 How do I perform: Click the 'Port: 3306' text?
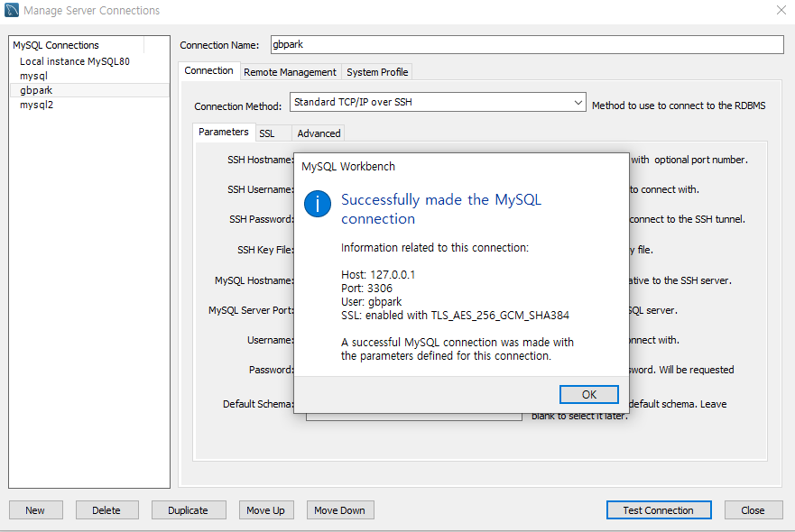tap(366, 289)
